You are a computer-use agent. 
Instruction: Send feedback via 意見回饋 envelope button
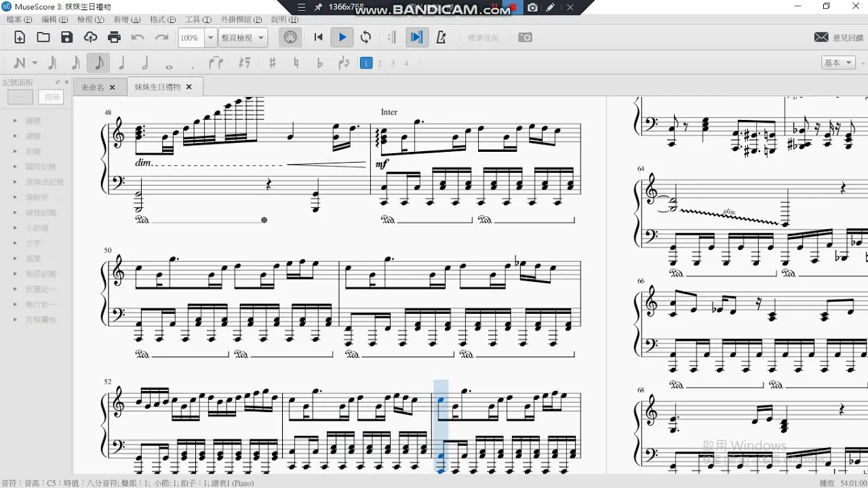click(x=840, y=37)
